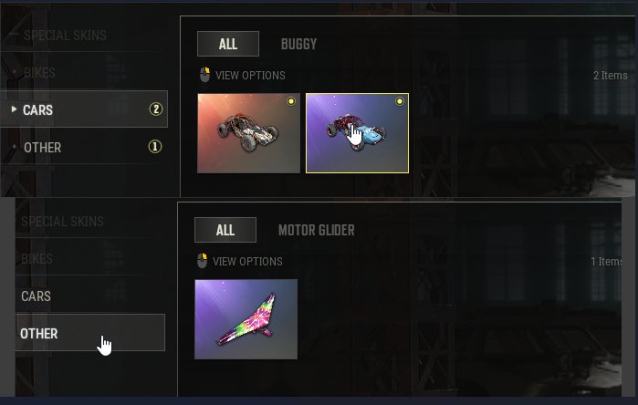Click the arrow marker left of CARS
The width and height of the screenshot is (638, 405).
pyautogui.click(x=14, y=109)
